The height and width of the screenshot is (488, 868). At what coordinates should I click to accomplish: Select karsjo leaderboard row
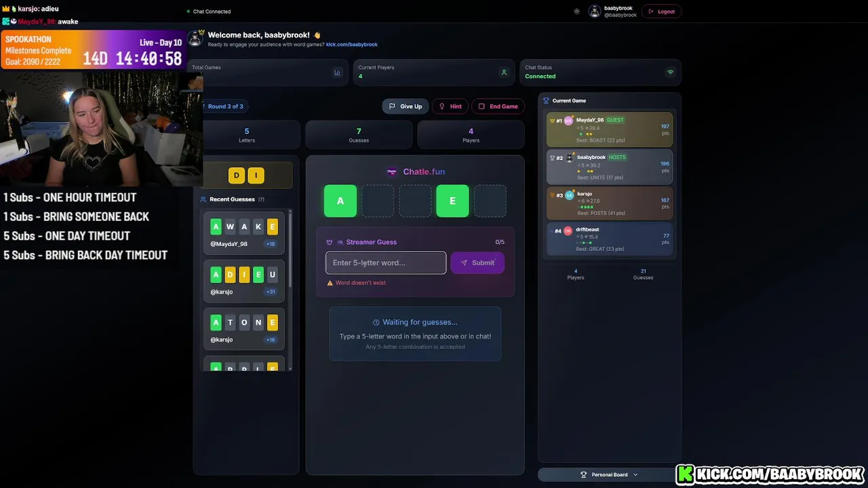pos(610,203)
